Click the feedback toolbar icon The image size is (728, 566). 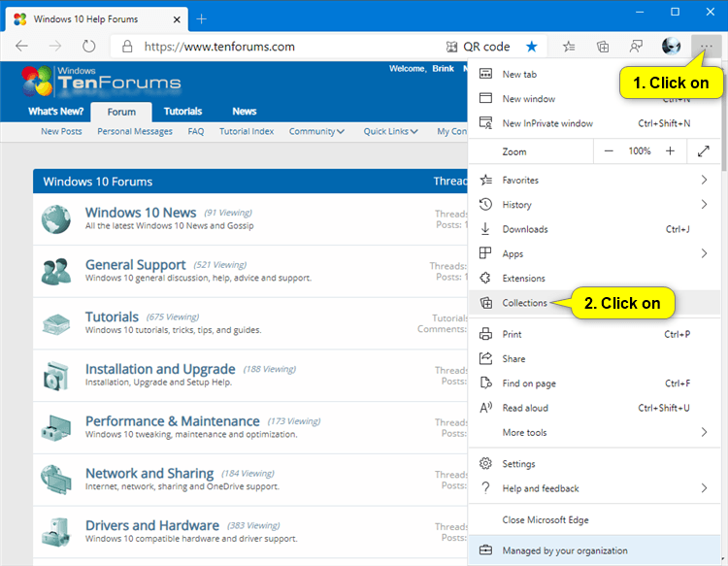(x=636, y=47)
